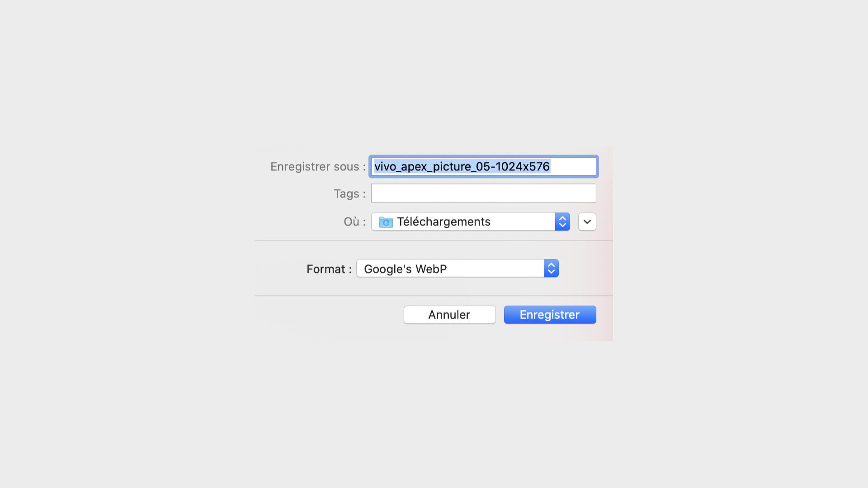Click the Téléchargements location text
This screenshot has width=868, height=488.
pyautogui.click(x=443, y=222)
